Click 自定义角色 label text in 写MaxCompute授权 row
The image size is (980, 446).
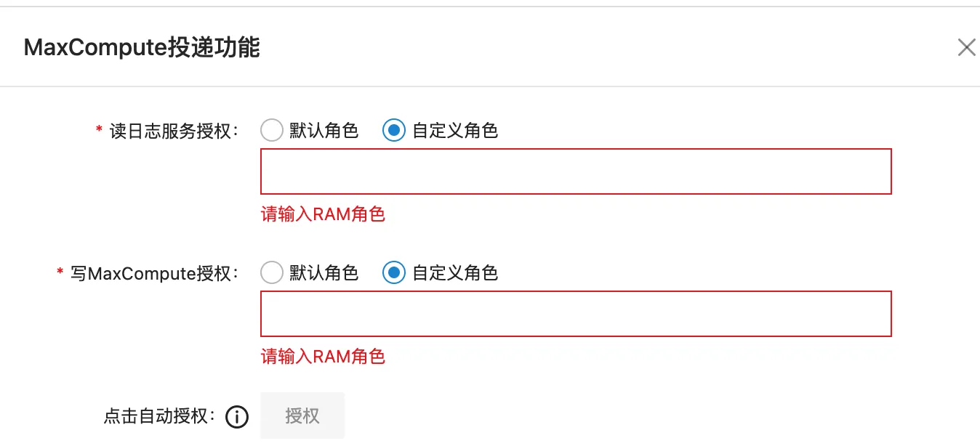click(x=454, y=273)
